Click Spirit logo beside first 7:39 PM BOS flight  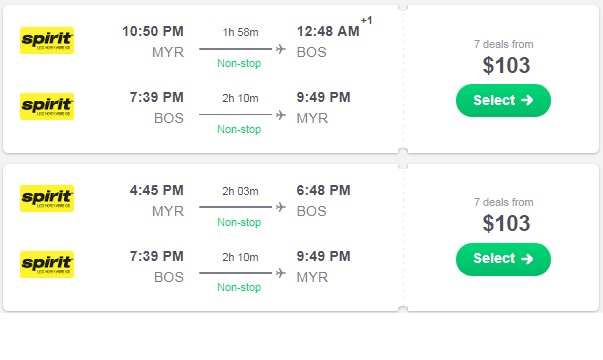(47, 107)
